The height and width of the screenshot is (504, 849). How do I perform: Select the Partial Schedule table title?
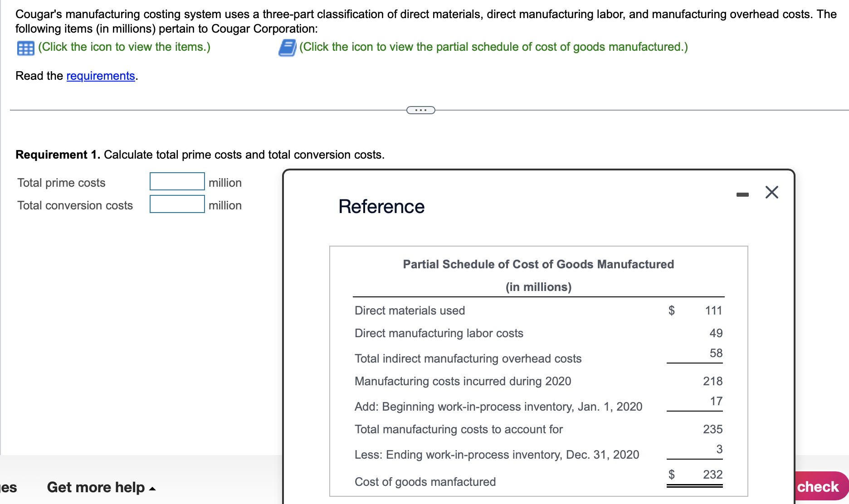click(x=538, y=264)
